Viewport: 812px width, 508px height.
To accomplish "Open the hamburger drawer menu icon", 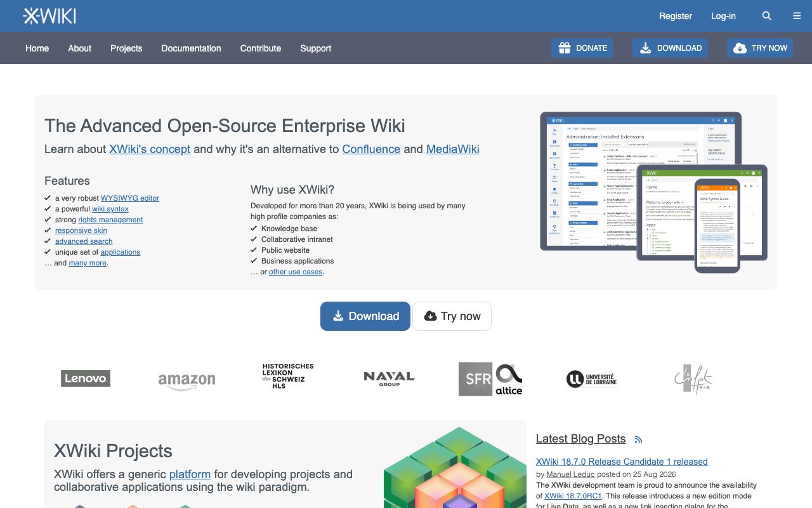I will pos(797,16).
